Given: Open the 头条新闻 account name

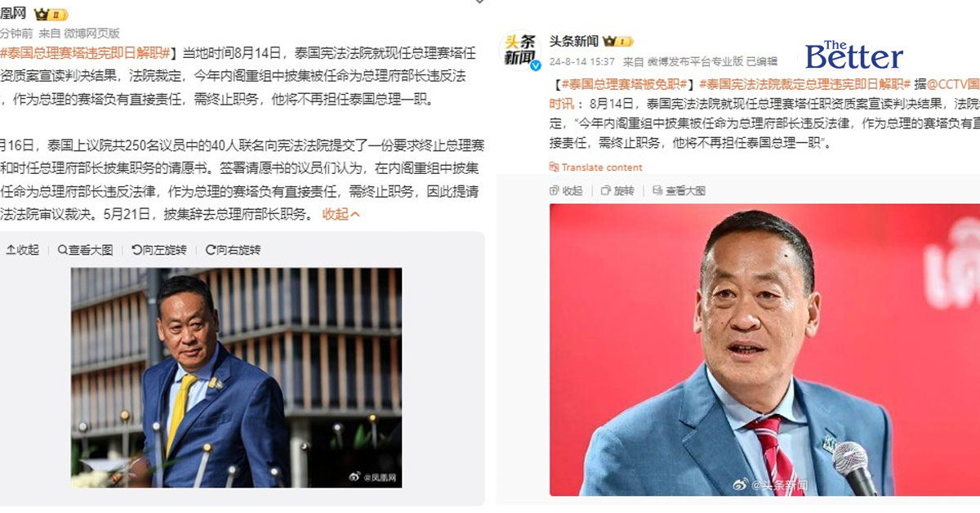Looking at the screenshot, I should pos(573,41).
